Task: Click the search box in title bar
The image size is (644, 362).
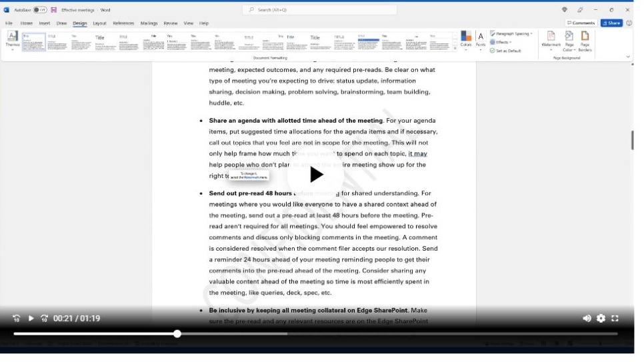Action: [319, 10]
